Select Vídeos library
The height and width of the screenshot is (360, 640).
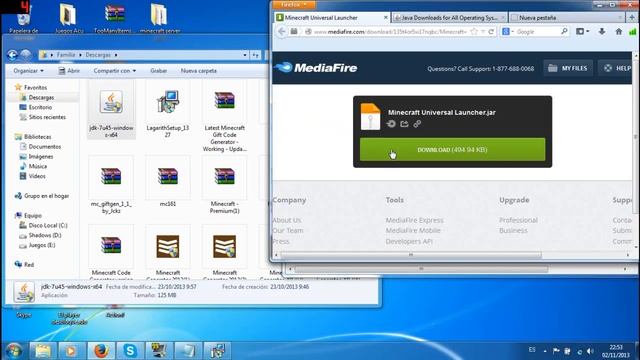point(37,176)
